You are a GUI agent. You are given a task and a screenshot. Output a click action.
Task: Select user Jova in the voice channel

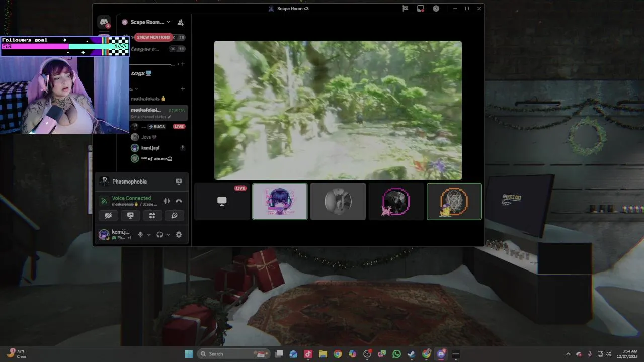(x=148, y=137)
